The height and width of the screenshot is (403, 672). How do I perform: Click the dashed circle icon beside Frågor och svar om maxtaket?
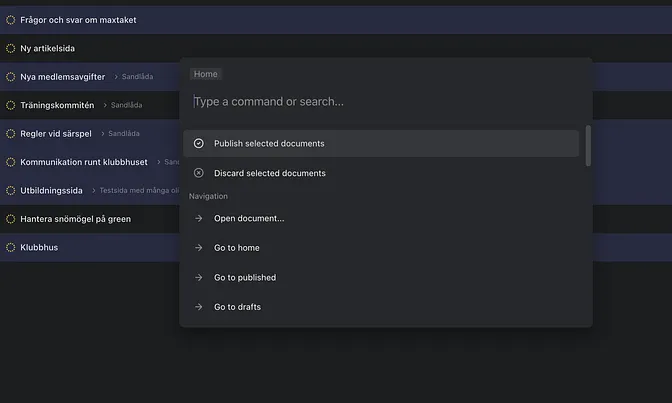[11, 20]
